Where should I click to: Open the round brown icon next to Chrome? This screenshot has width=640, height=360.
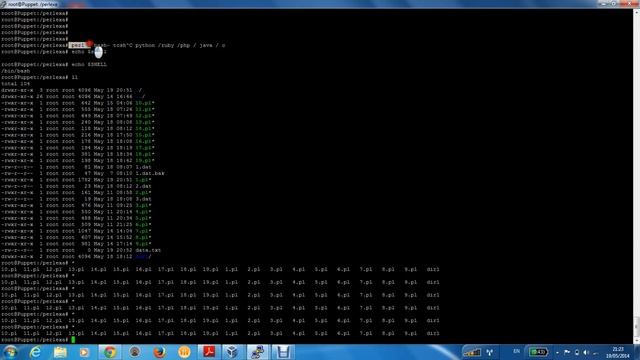[x=135, y=352]
